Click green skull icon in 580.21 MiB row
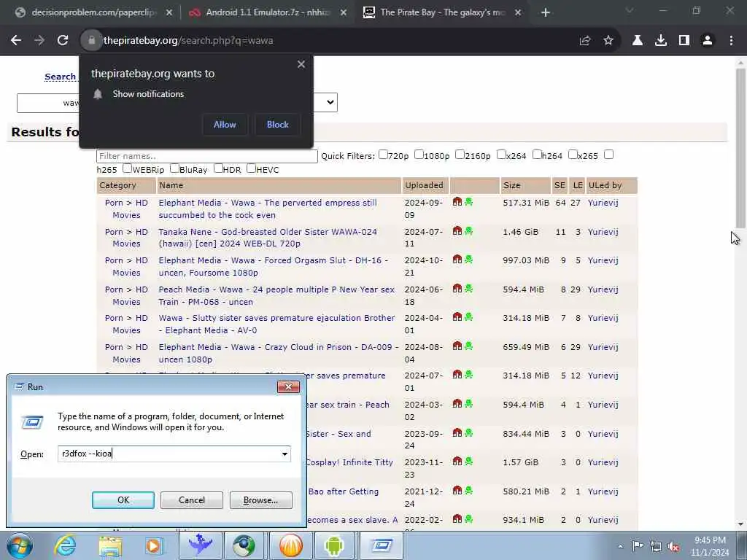Image resolution: width=747 pixels, height=560 pixels. 469,491
